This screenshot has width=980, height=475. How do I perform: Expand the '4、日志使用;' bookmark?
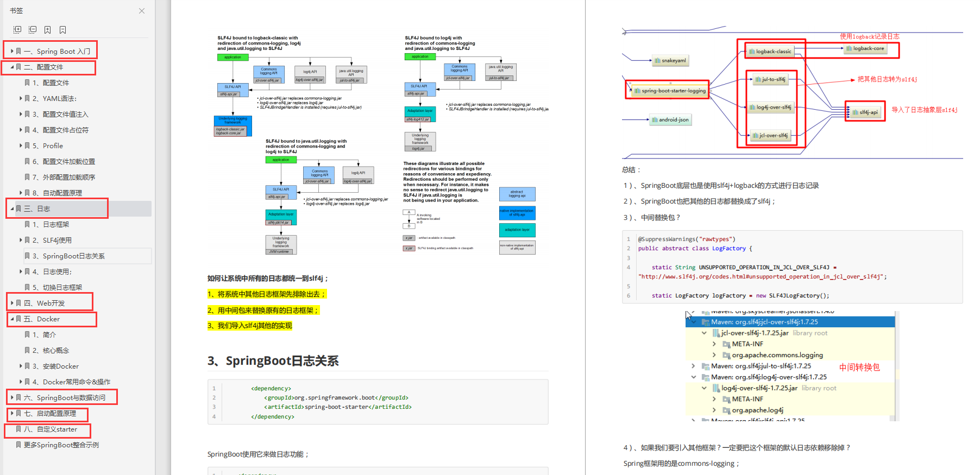(21, 272)
